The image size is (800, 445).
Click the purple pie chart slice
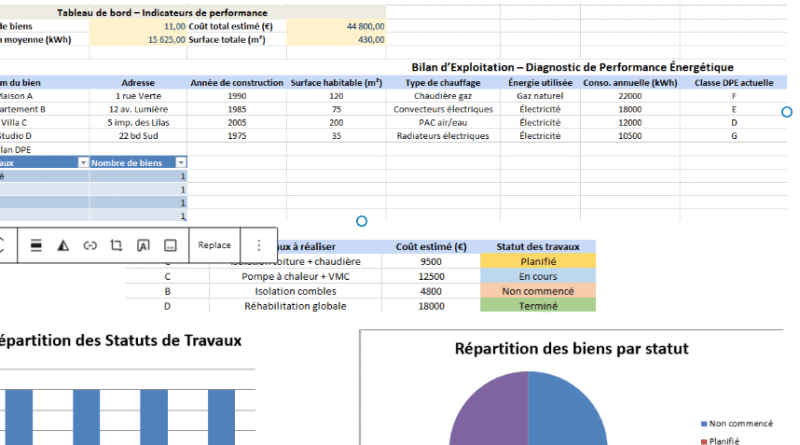click(492, 413)
